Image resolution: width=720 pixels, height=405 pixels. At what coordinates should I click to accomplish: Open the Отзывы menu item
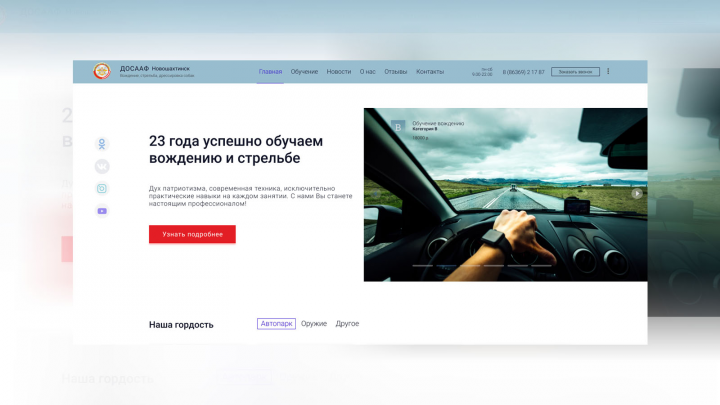pyautogui.click(x=395, y=72)
